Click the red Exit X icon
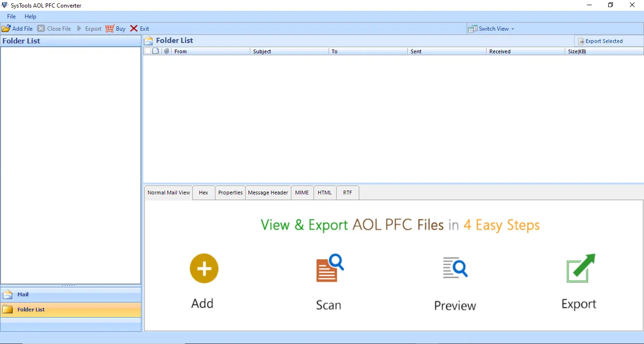 point(134,28)
